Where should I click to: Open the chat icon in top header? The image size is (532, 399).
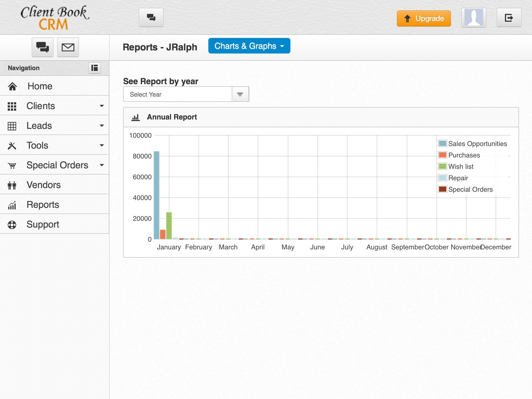[151, 17]
